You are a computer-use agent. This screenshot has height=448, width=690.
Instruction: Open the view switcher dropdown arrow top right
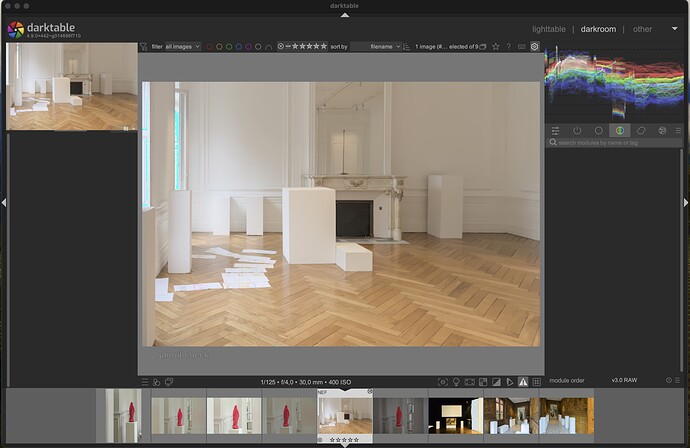[674, 29]
